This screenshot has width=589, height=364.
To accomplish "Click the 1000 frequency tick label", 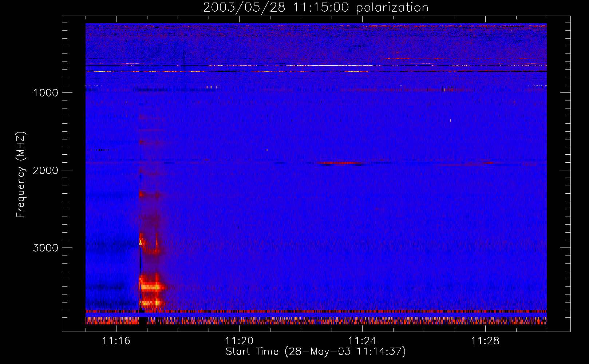I will pyautogui.click(x=46, y=93).
